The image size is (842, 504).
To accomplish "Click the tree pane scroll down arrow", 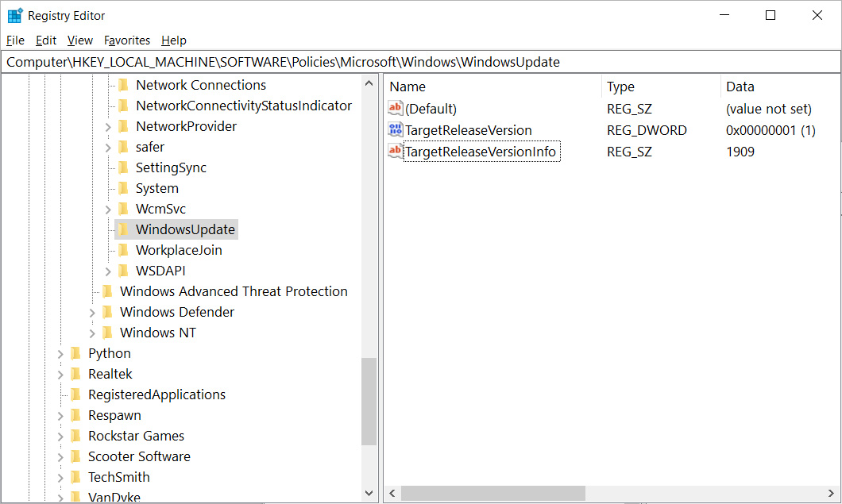I will coord(369,493).
